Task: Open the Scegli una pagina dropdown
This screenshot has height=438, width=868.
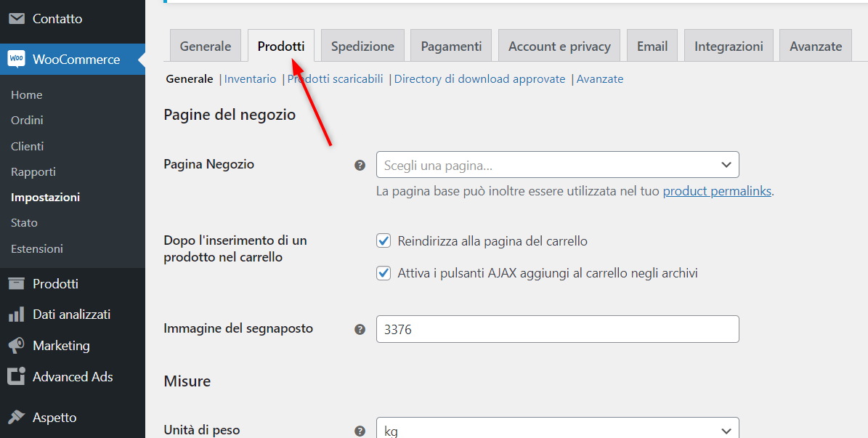Action: [x=557, y=164]
